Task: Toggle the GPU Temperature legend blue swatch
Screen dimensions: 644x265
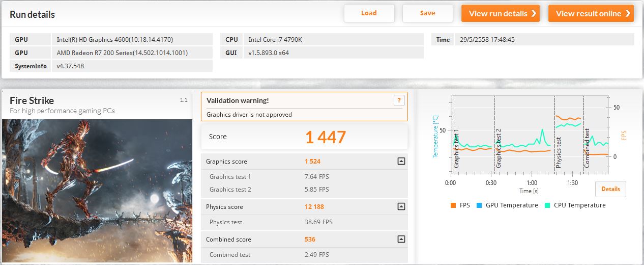Action: tap(479, 205)
